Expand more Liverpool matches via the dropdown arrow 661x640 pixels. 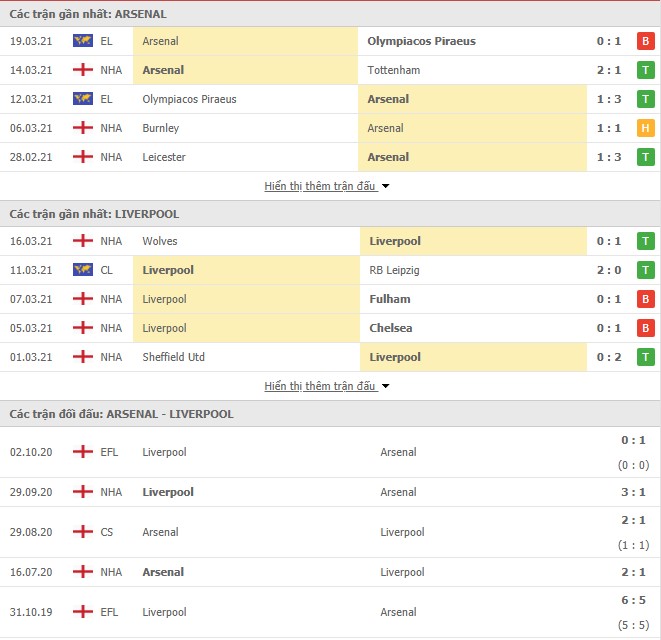pyautogui.click(x=385, y=386)
